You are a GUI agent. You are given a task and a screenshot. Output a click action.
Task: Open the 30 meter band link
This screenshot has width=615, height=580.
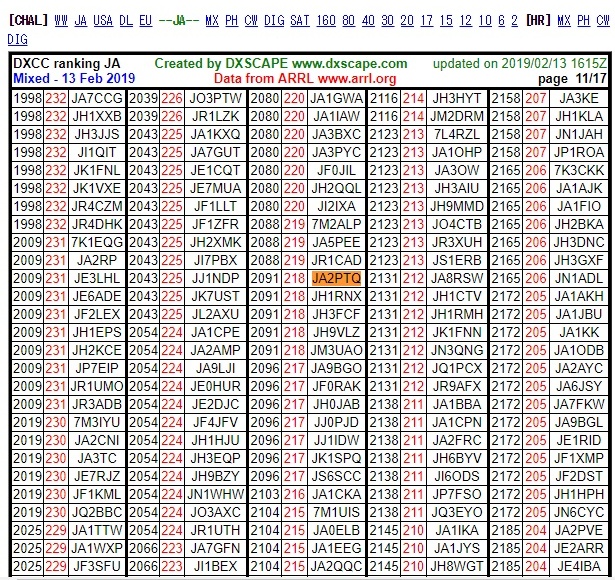(x=388, y=20)
